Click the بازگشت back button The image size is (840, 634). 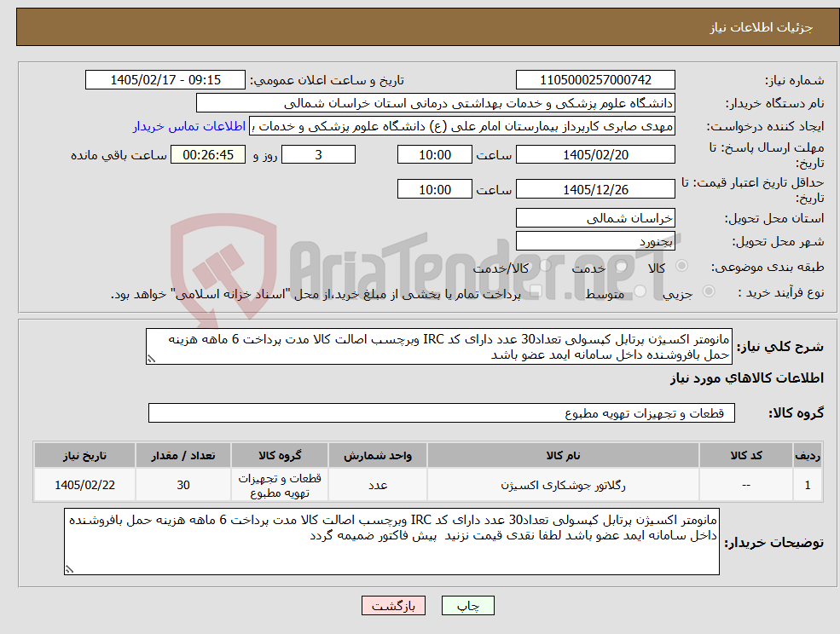393,606
